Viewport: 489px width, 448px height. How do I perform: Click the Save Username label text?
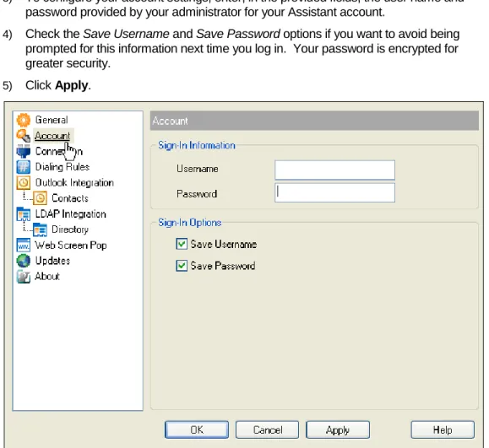point(224,244)
